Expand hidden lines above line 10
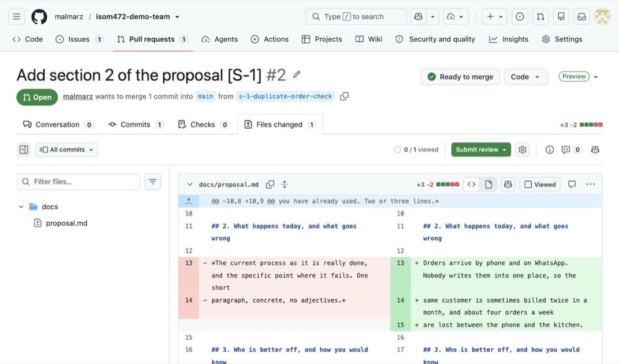 coord(189,201)
